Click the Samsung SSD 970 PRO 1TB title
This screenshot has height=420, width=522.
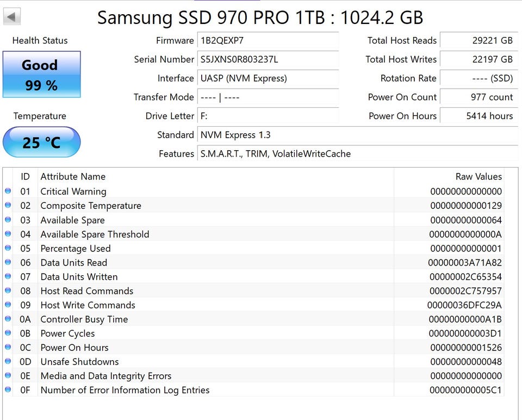point(260,17)
